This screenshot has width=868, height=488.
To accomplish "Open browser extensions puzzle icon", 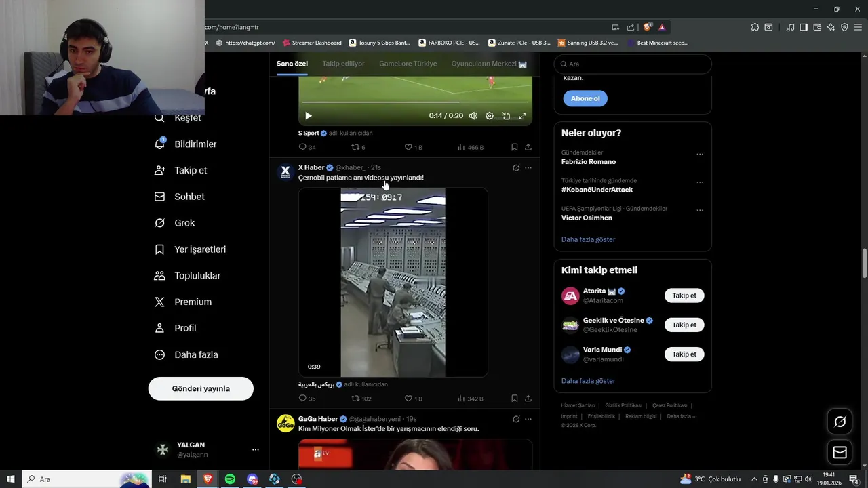I will 755,27.
